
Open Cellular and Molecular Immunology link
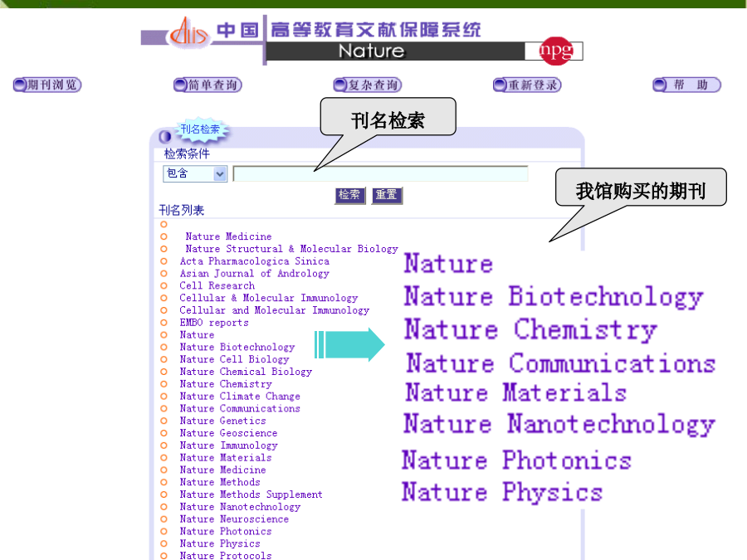point(275,310)
